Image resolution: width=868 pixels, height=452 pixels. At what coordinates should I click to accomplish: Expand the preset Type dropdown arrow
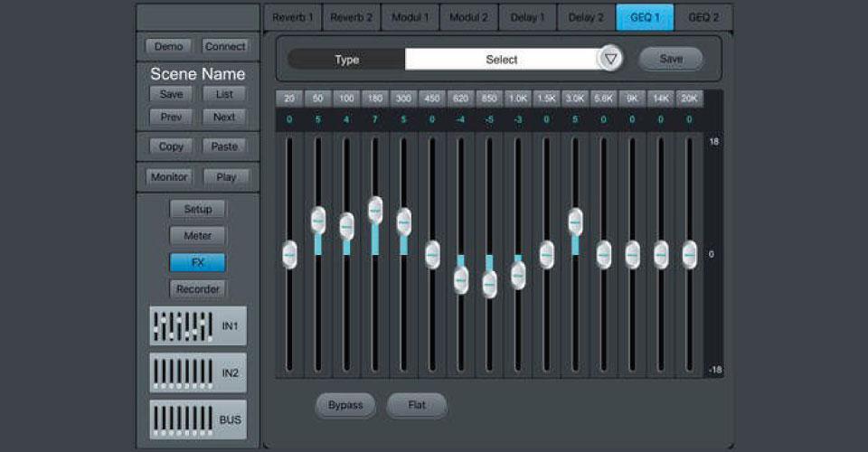(x=611, y=59)
